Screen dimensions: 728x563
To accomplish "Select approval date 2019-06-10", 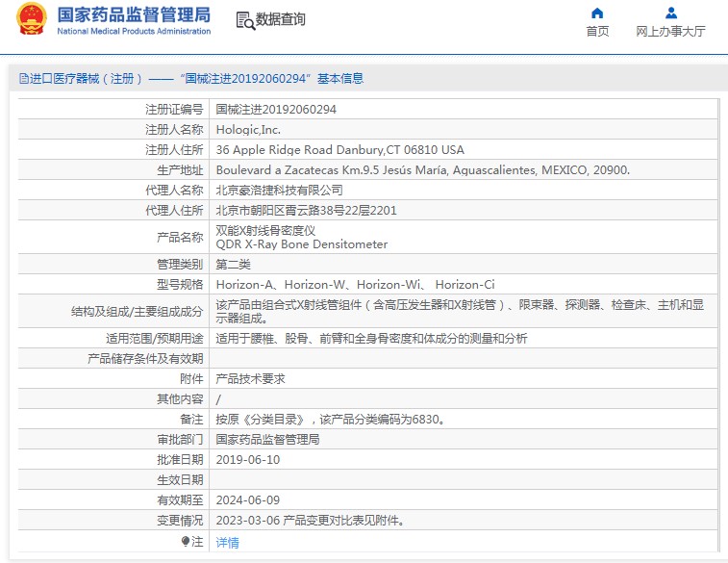I will pyautogui.click(x=248, y=459).
